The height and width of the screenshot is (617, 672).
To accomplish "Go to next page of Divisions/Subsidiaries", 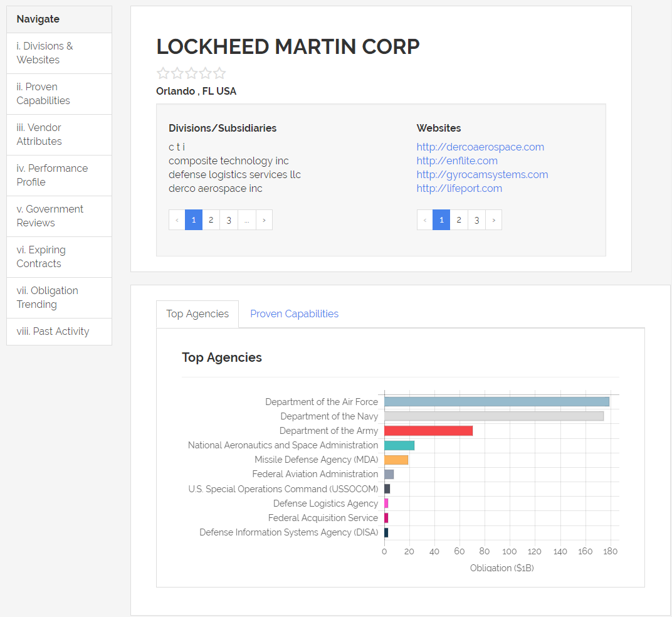I will pyautogui.click(x=264, y=220).
